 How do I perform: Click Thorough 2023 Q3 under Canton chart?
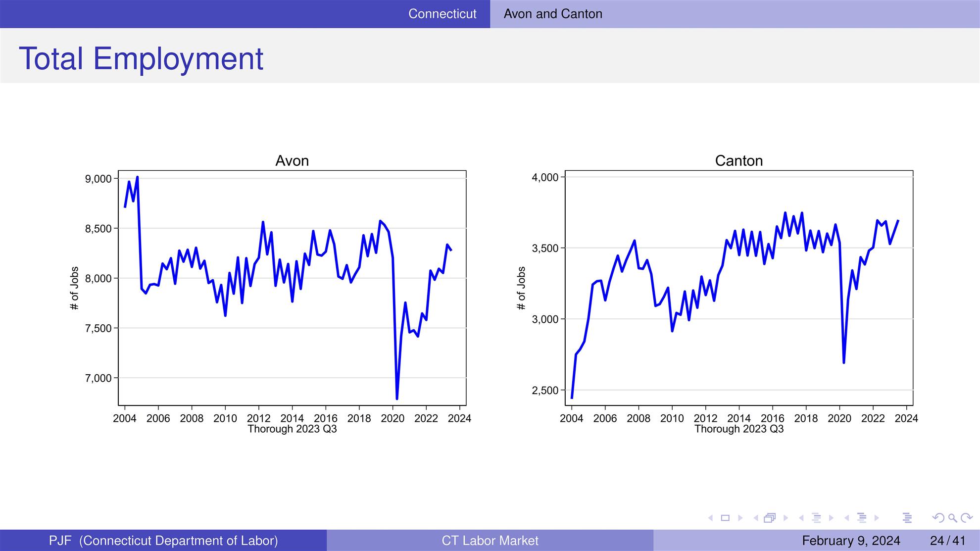739,429
